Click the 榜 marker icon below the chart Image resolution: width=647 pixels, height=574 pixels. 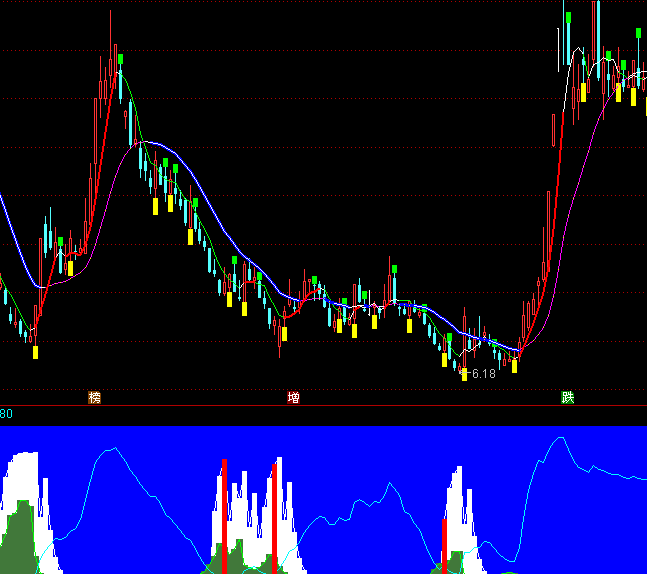[x=95, y=397]
